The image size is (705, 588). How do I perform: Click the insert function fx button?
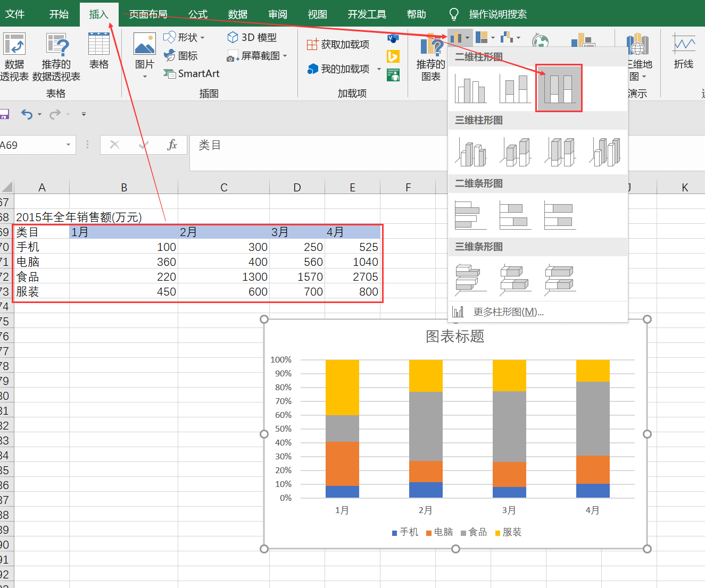[x=172, y=145]
